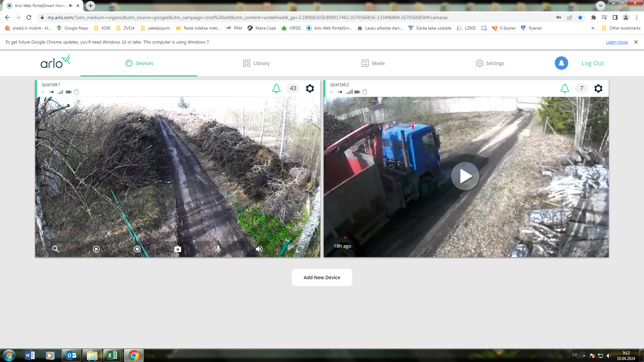Click the spartak1 signal strength icon

[60, 92]
